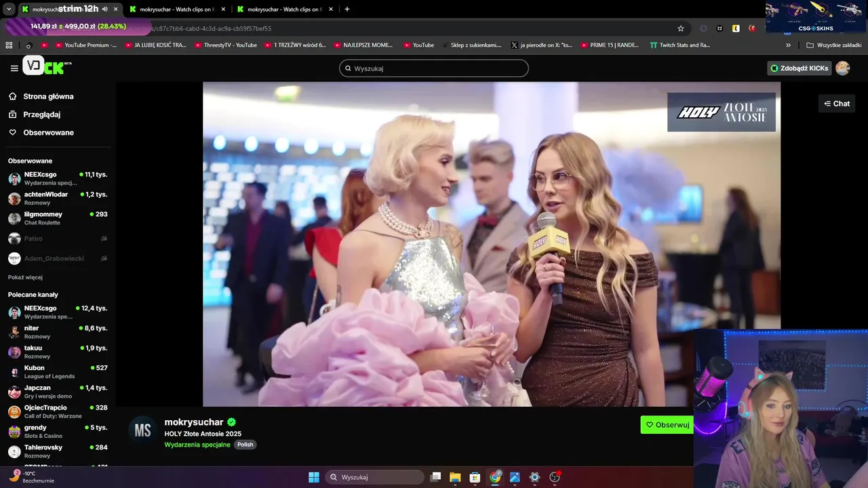868x488 pixels.
Task: Open ThreestyTV - YouTube bookmark
Action: [x=226, y=45]
